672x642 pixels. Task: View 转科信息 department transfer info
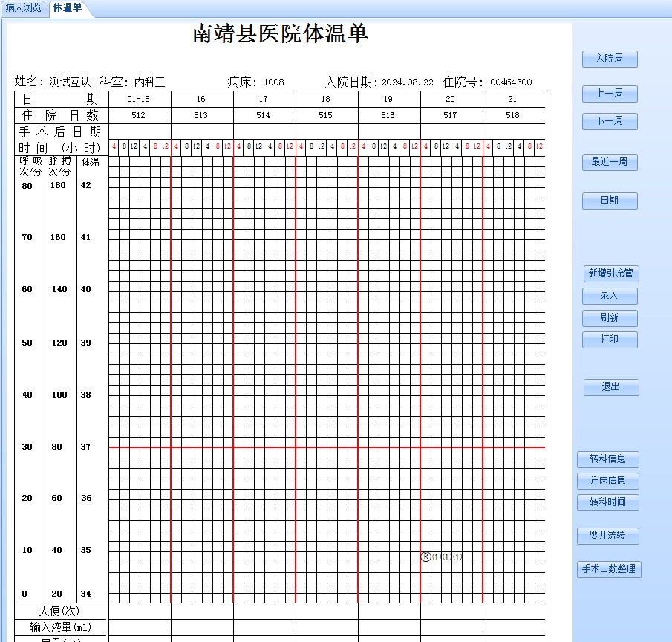click(x=607, y=459)
